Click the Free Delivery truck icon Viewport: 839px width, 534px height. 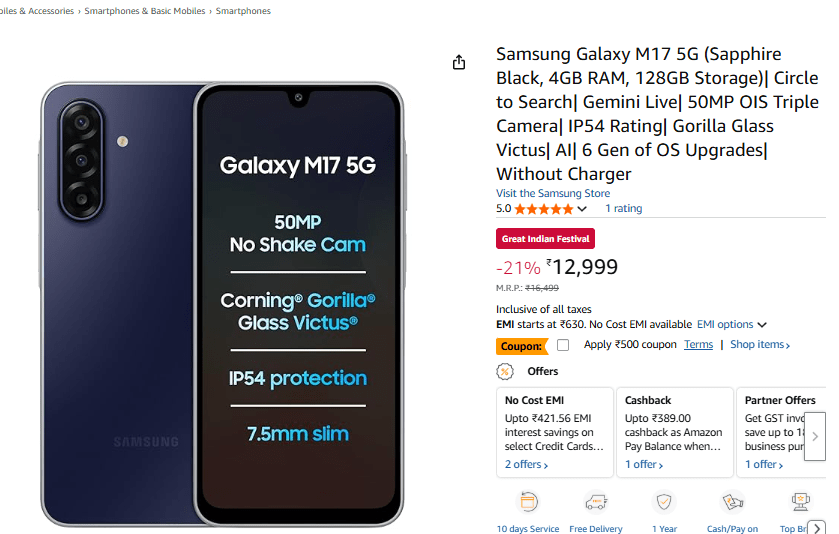coord(596,502)
